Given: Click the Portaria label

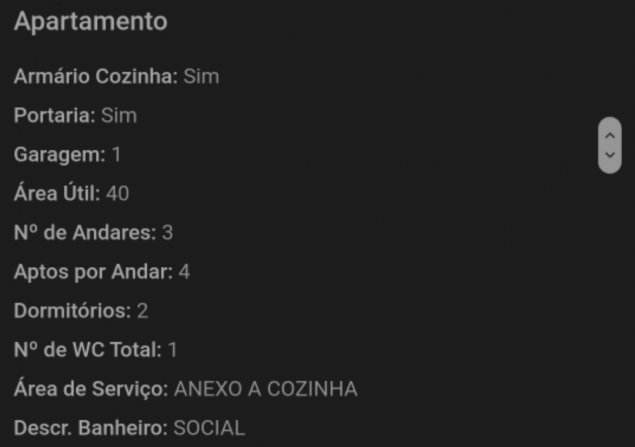Looking at the screenshot, I should [x=55, y=115].
